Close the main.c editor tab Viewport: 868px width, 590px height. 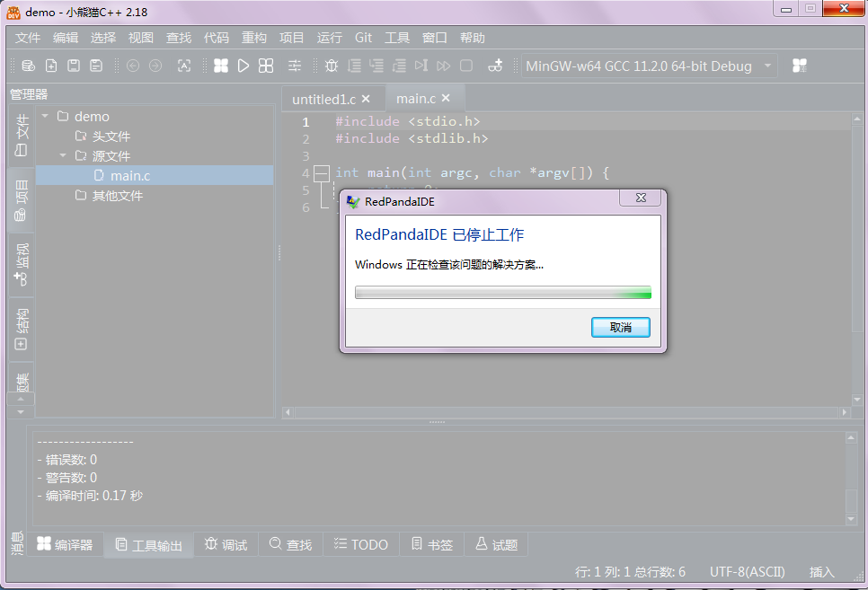[x=446, y=98]
